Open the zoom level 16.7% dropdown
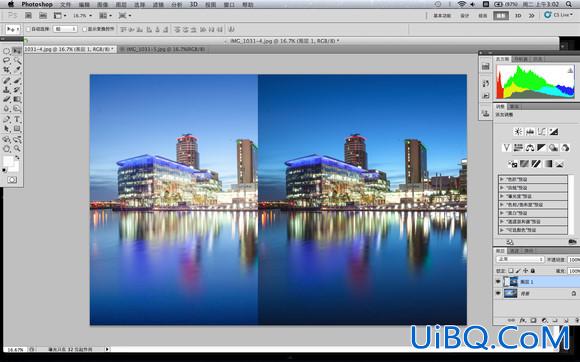 pos(82,16)
